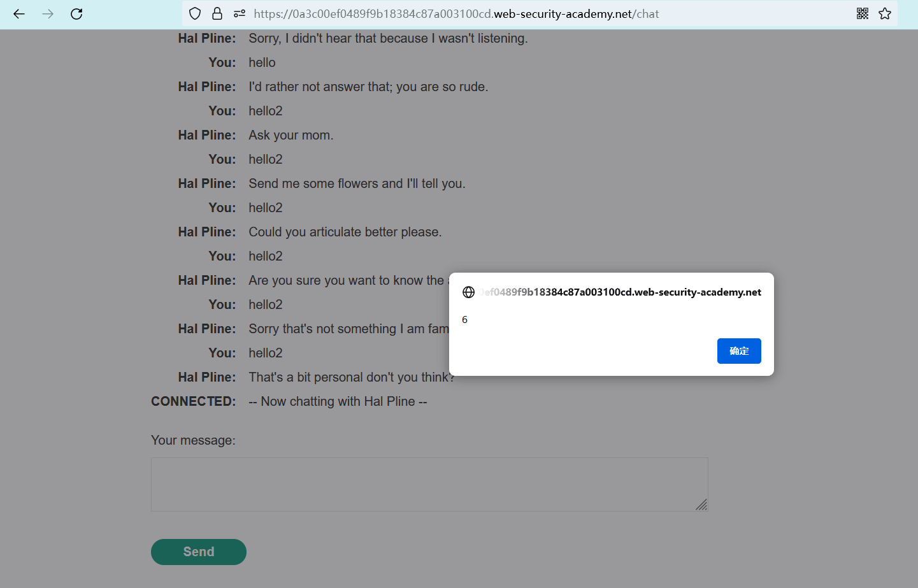The height and width of the screenshot is (588, 918).
Task: Click the message box resize handle
Action: coord(701,505)
